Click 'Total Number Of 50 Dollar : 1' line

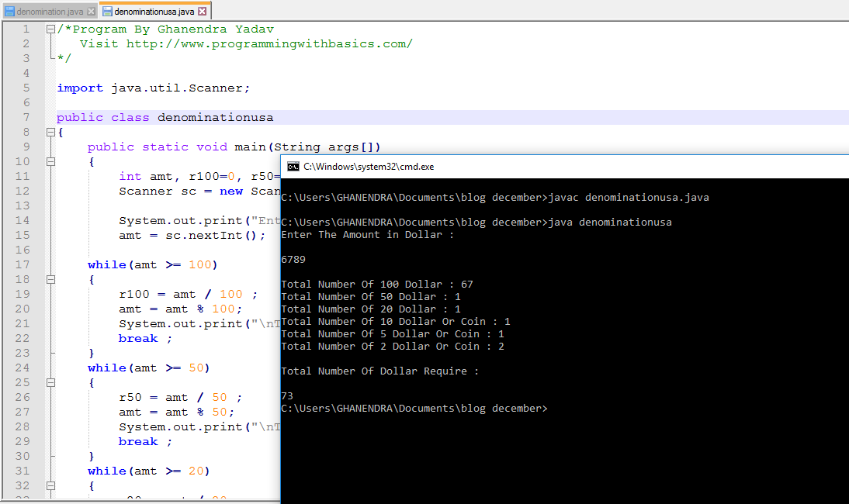pos(371,297)
